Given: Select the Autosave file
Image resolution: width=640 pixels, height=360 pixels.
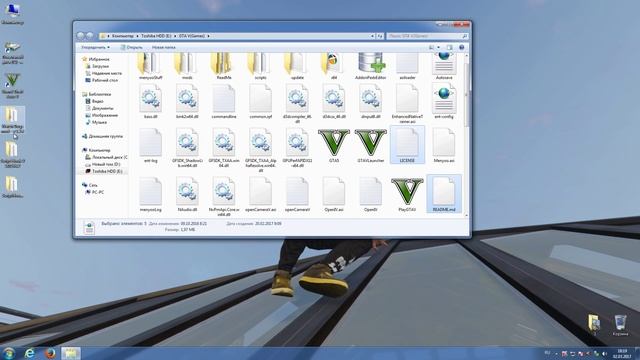Looking at the screenshot, I should pos(444,66).
